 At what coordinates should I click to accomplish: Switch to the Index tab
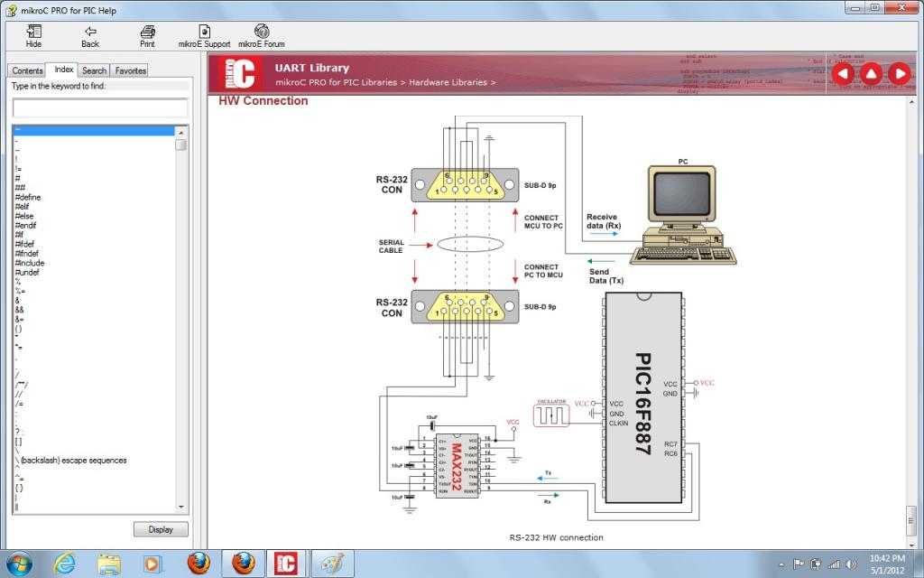64,70
